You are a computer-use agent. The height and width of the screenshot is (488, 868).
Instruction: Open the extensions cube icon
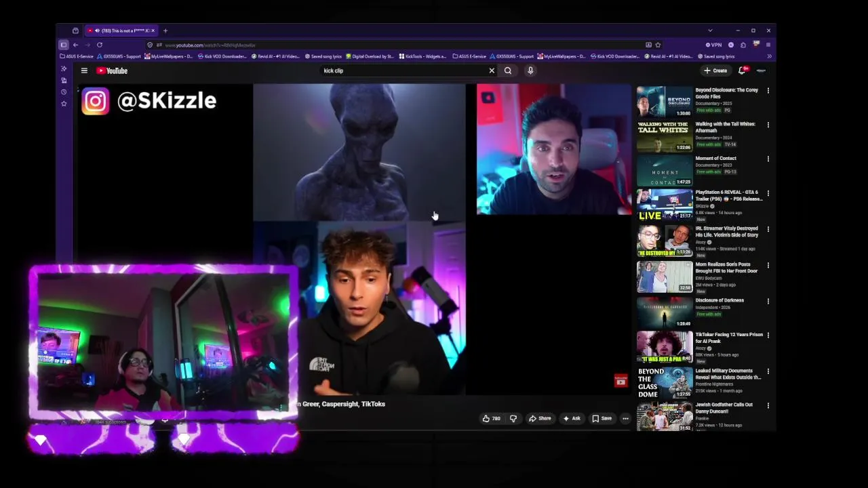tap(743, 45)
